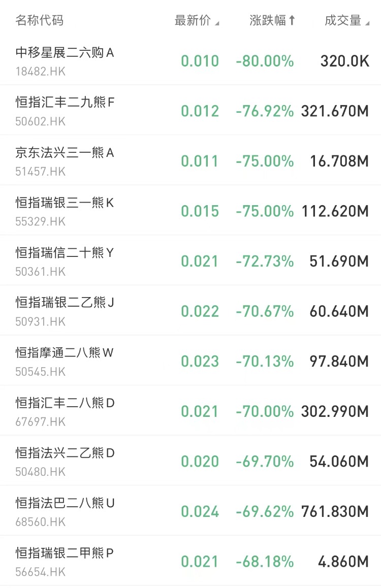Click the 名称代码 column header
This screenshot has width=381, height=588.
pyautogui.click(x=39, y=20)
